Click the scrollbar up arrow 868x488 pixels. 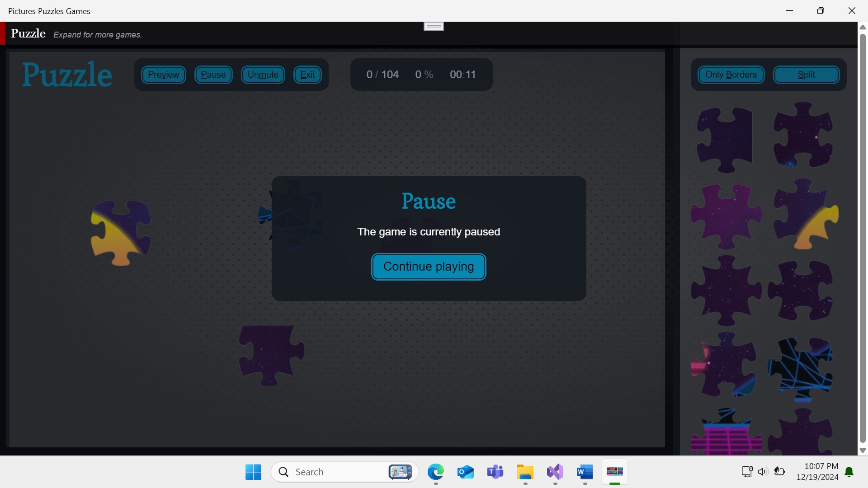(862, 27)
